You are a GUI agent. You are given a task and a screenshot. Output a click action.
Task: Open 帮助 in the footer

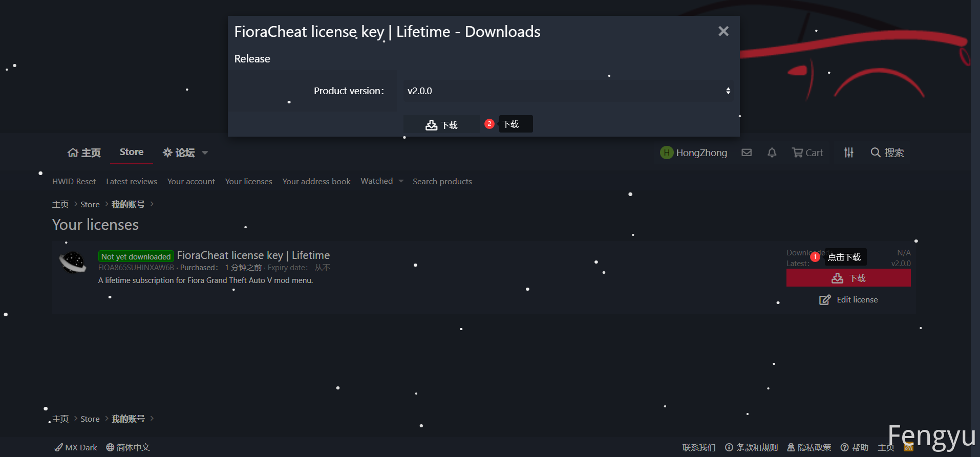click(855, 447)
